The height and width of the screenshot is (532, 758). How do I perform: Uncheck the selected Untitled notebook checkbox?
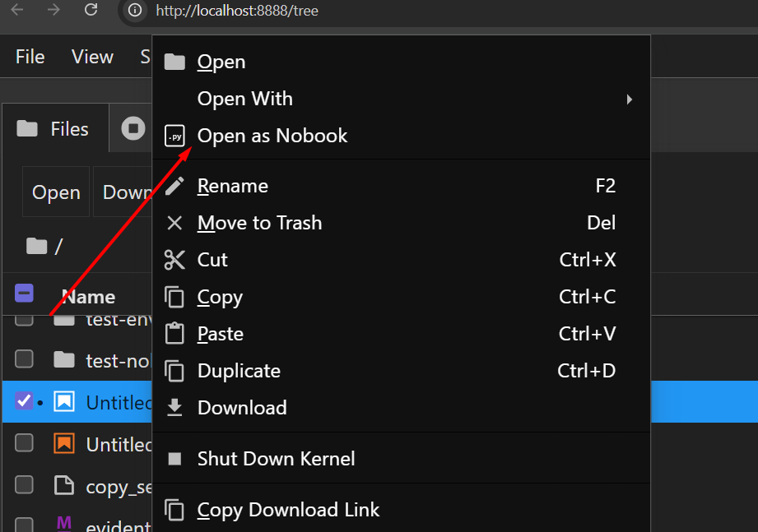(24, 401)
